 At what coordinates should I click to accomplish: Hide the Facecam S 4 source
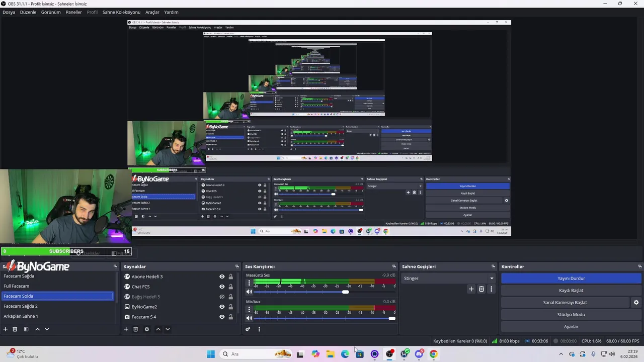[x=222, y=317]
